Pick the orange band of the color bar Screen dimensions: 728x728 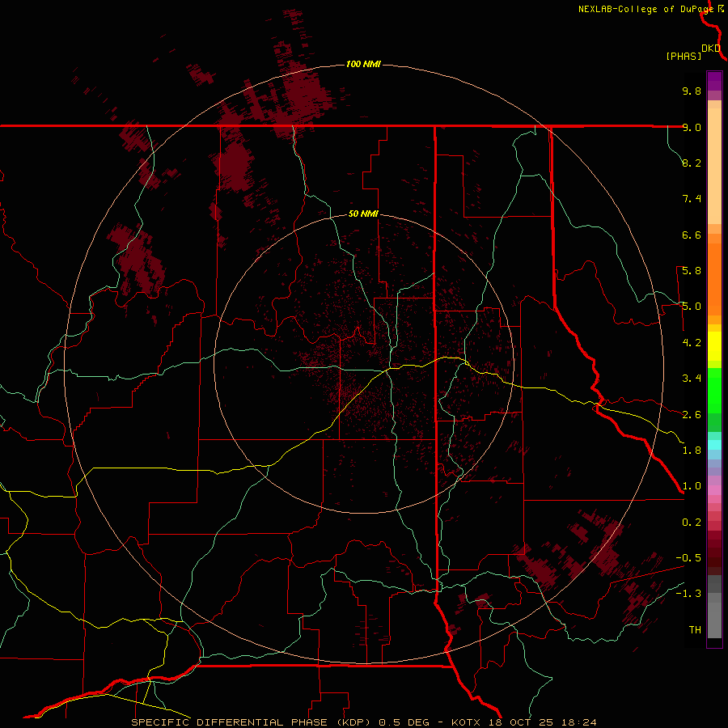pos(714,278)
